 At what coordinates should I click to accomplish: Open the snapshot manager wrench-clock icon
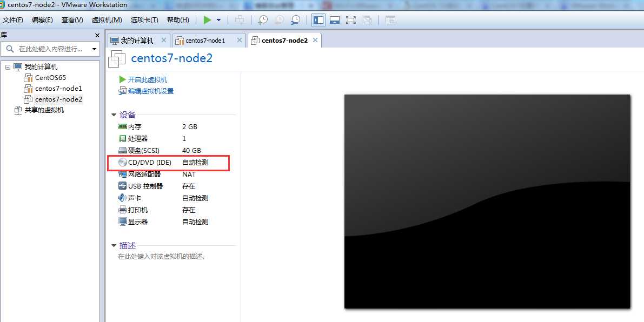(295, 19)
